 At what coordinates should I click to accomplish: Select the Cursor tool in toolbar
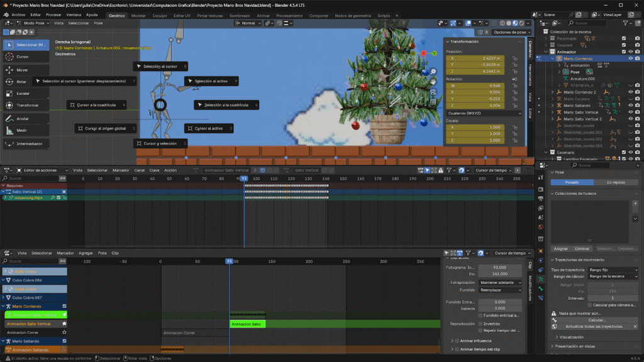coord(10,57)
